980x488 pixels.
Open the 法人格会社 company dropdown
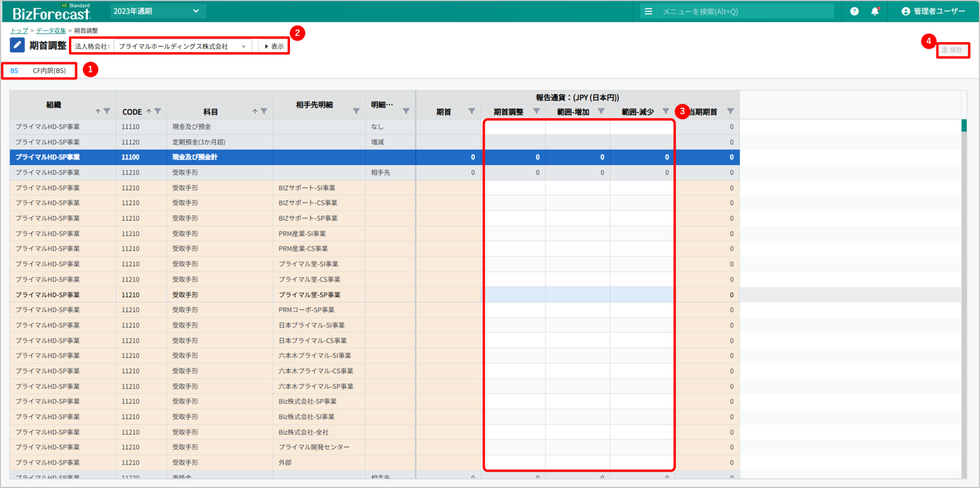click(182, 46)
